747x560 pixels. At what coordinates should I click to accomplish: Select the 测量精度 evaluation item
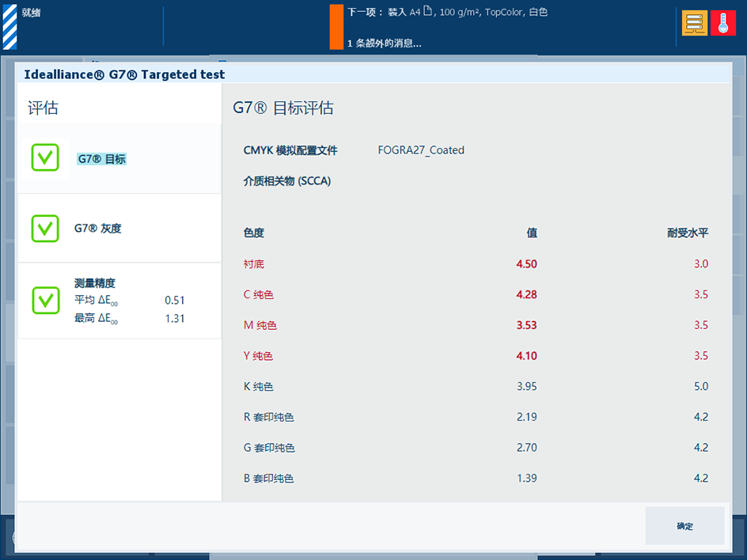pos(119,301)
